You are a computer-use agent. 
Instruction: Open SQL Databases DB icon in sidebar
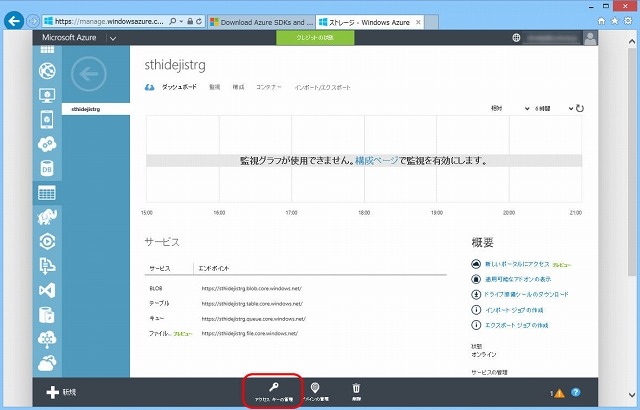[47, 168]
